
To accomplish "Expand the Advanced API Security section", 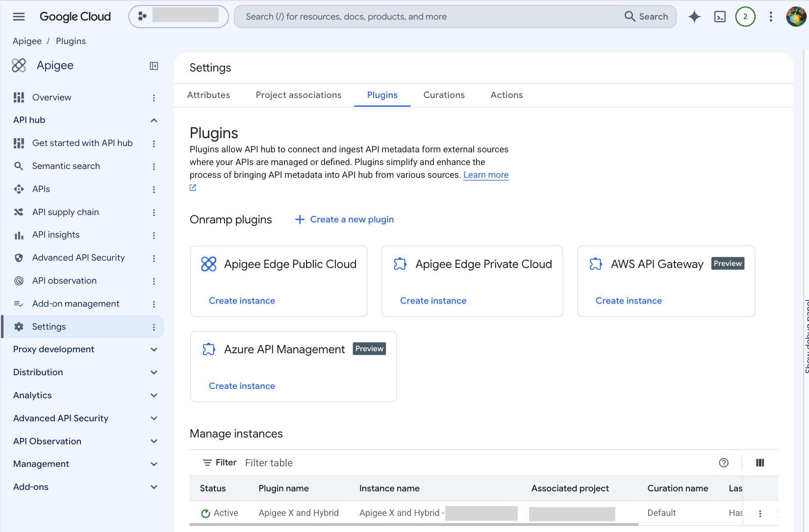I will (154, 418).
